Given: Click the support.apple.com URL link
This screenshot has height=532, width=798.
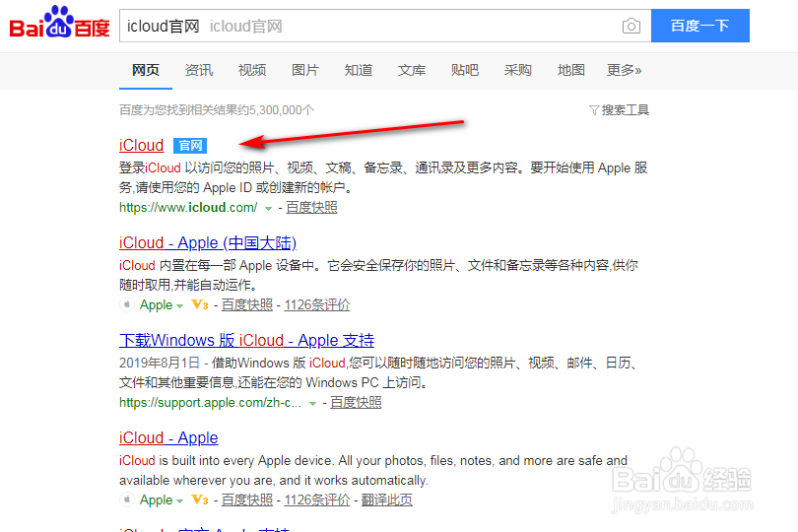Looking at the screenshot, I should (x=210, y=403).
